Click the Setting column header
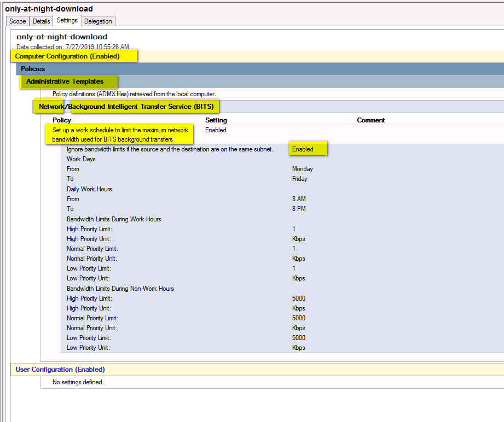This screenshot has height=422, width=504. [216, 120]
